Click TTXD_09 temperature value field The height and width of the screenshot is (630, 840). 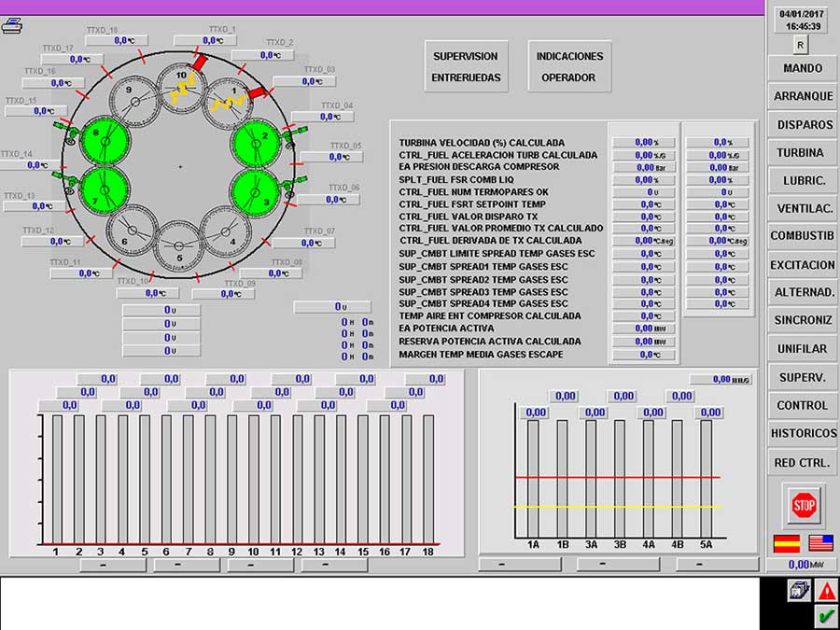pos(223,294)
